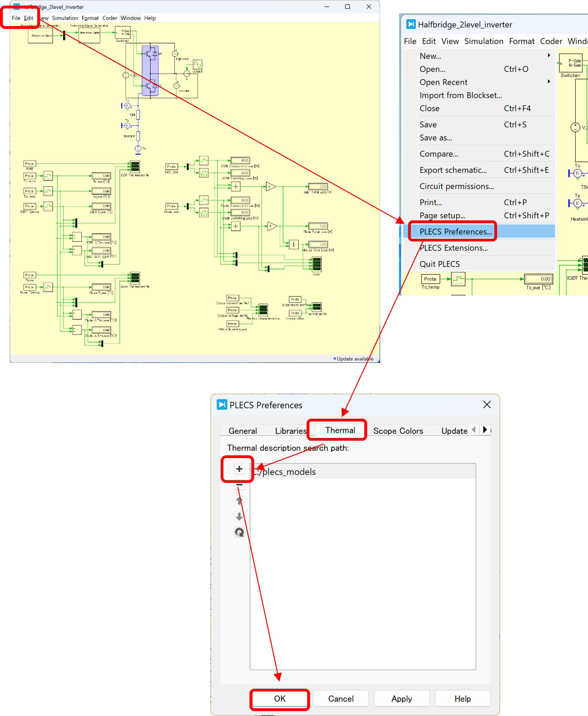
Task: Select the Tc_temp Probe block
Action: click(430, 279)
